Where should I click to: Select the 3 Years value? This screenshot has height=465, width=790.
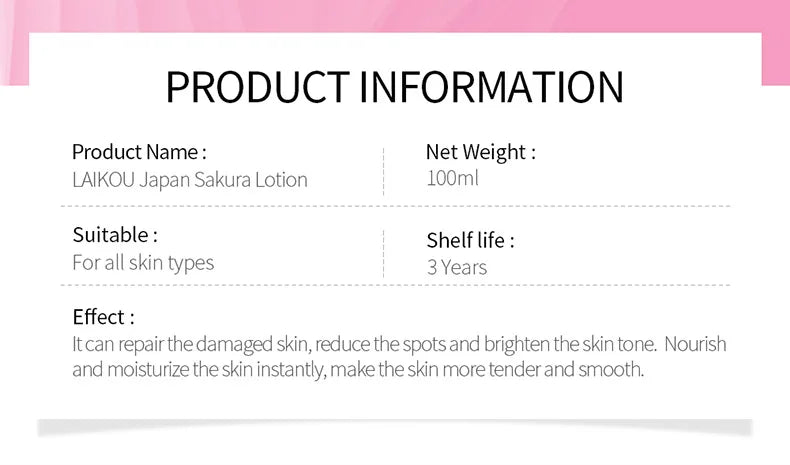pos(457,267)
